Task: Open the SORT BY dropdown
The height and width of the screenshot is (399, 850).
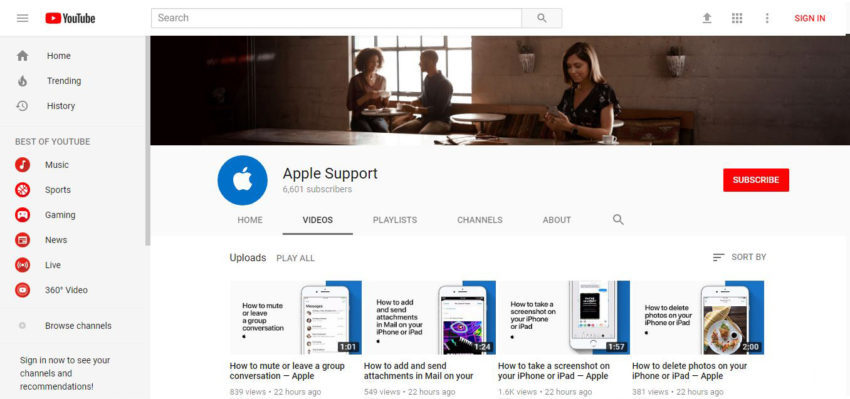Action: click(739, 257)
